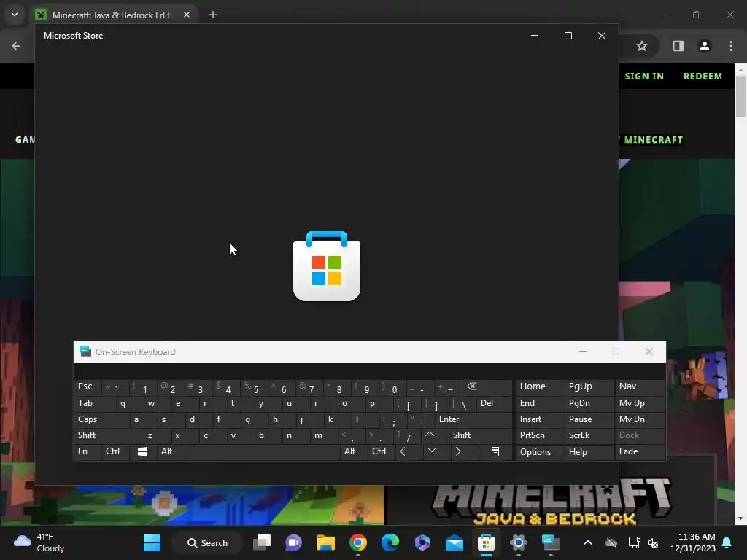Open Settings gear from the taskbar
Viewport: 747px width, 560px height.
pos(519,542)
